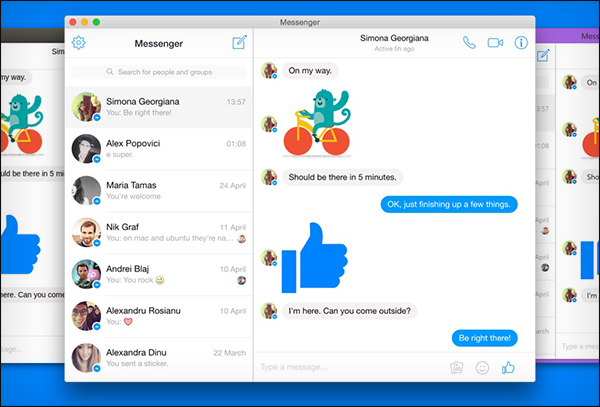
Task: Open Nik Graf conversation
Action: 158,232
